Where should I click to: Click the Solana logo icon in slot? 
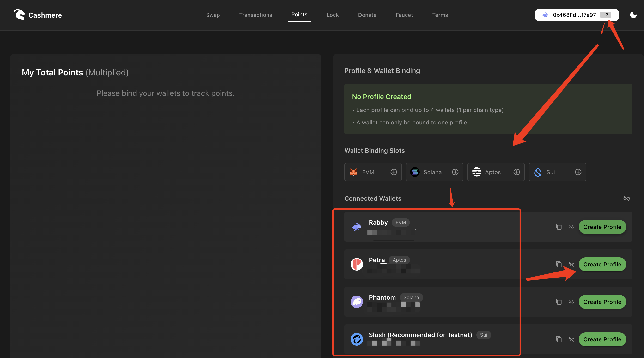[x=415, y=172]
